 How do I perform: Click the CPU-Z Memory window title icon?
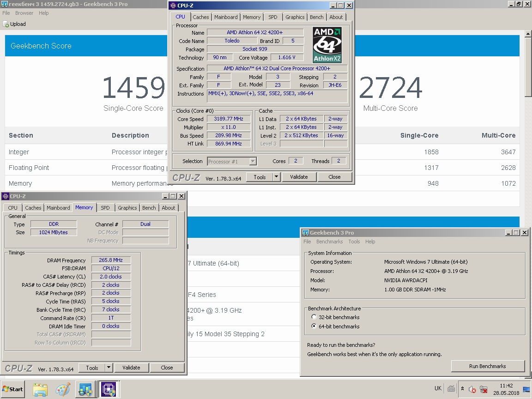6,196
